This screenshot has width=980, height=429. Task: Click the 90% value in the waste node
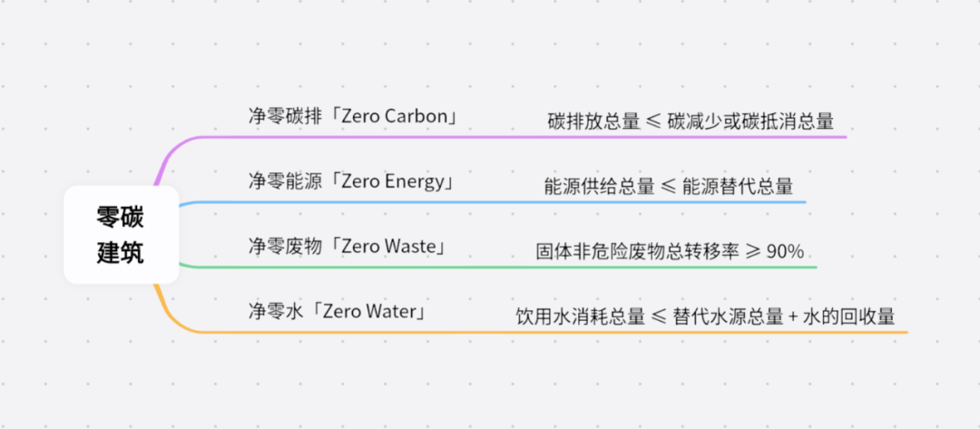[x=785, y=251]
